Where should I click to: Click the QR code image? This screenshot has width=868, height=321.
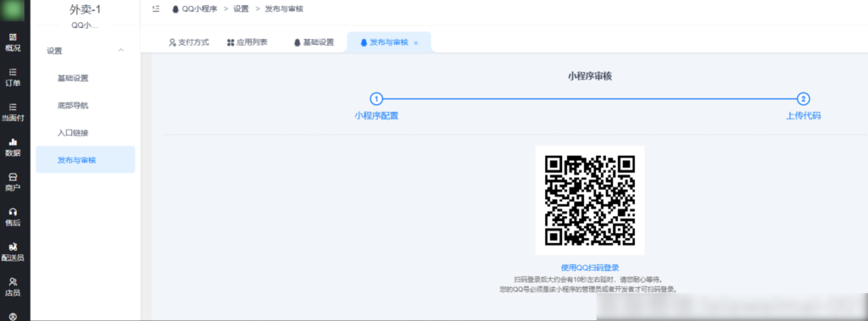[590, 201]
